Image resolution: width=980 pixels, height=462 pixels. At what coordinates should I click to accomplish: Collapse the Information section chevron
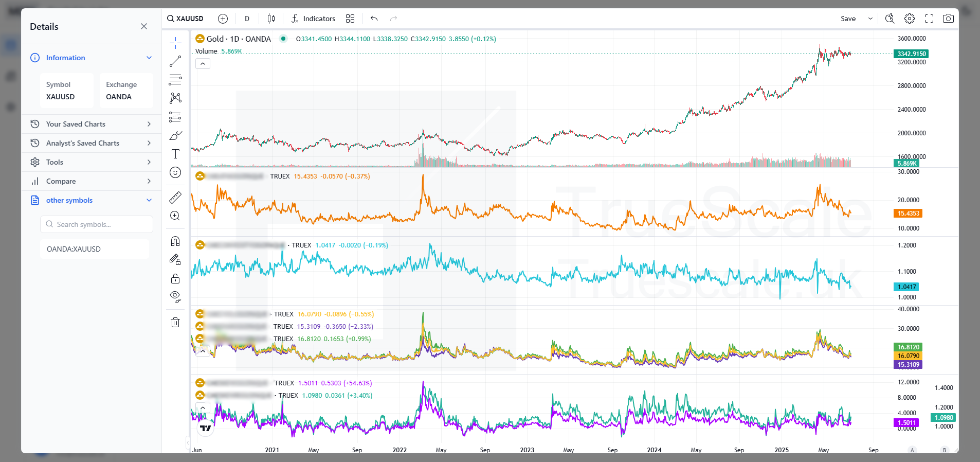[x=149, y=58]
